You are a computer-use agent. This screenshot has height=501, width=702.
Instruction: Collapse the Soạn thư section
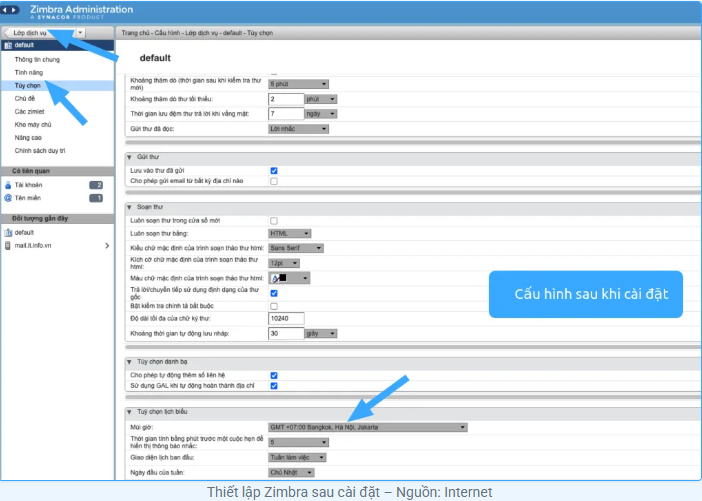point(129,207)
